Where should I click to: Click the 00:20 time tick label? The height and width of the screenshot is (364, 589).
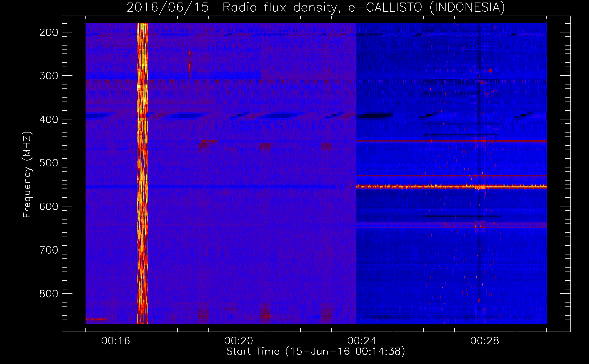(x=239, y=341)
